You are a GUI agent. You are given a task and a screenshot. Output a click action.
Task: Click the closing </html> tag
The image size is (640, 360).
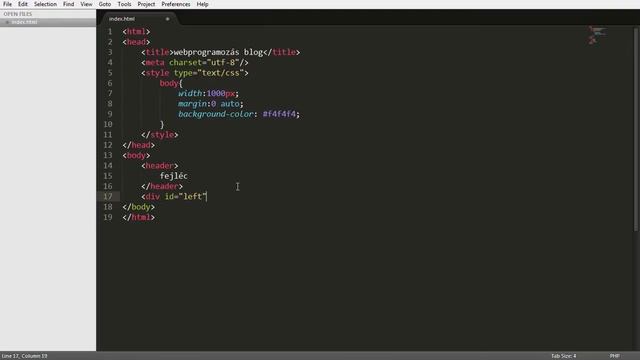tap(138, 217)
